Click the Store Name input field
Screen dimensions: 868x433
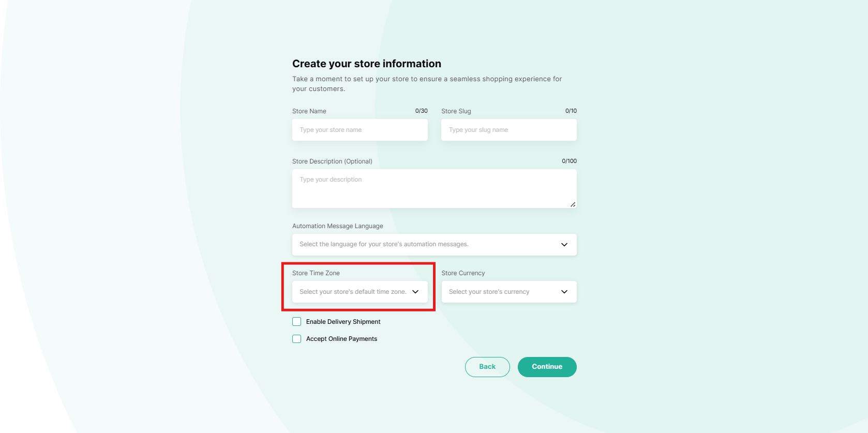pyautogui.click(x=360, y=130)
